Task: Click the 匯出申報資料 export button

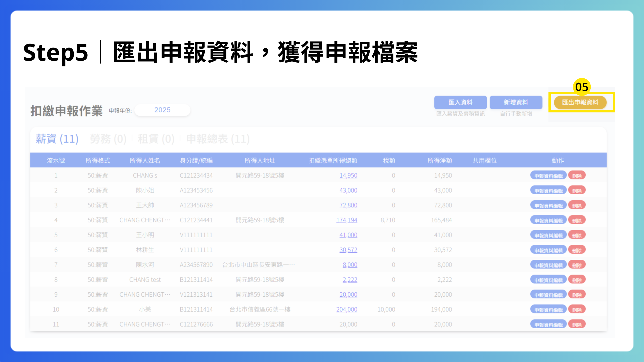Action: pyautogui.click(x=580, y=102)
